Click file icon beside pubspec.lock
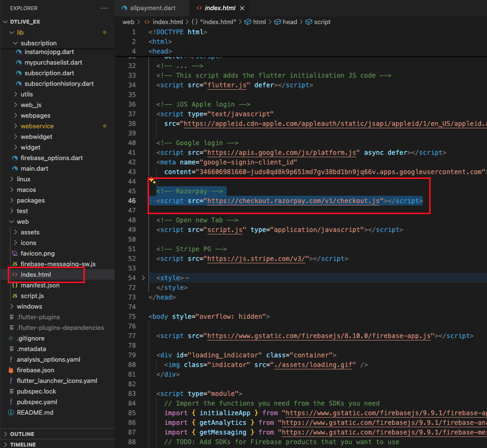This screenshot has width=487, height=448. tap(12, 391)
